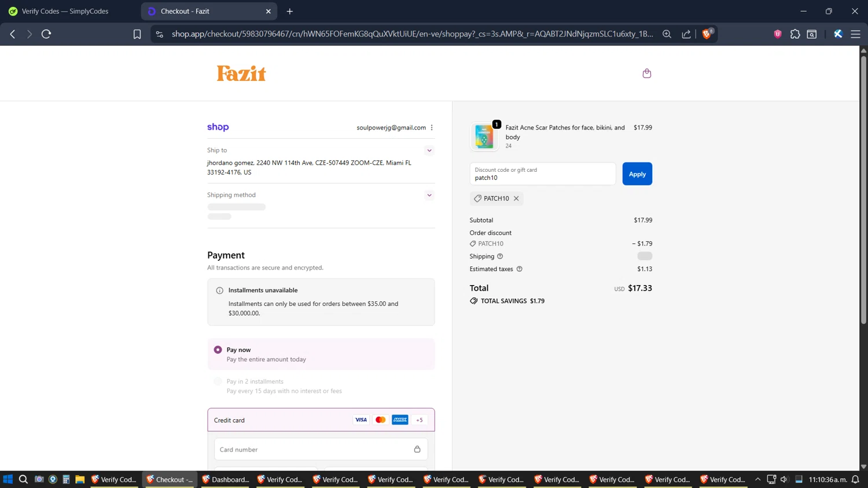This screenshot has width=868, height=488.
Task: Click the card number lock icon
Action: point(417,449)
